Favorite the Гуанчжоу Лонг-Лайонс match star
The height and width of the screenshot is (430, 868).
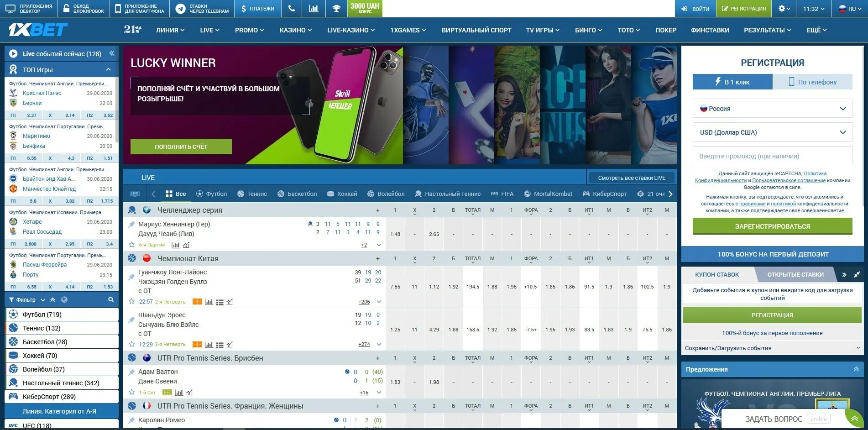(x=132, y=301)
